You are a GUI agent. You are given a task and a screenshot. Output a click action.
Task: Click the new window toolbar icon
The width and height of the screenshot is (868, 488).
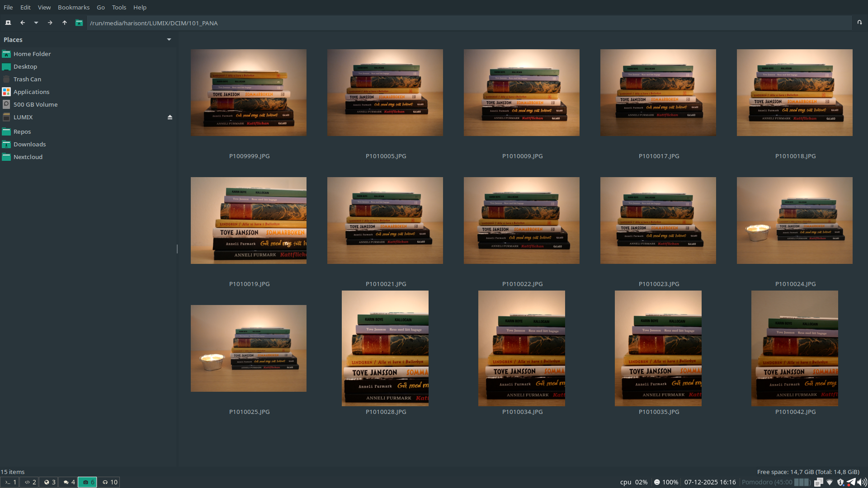8,23
